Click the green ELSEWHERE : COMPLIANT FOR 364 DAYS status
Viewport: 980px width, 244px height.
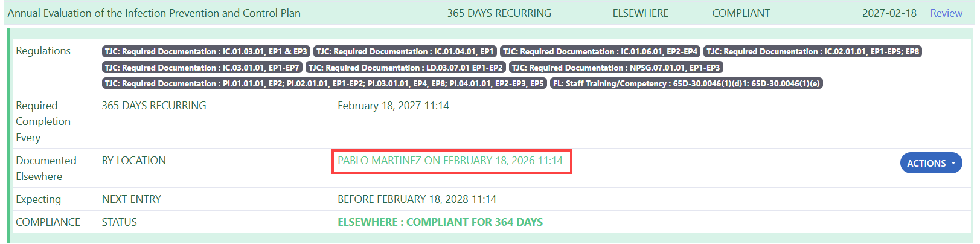tap(440, 222)
